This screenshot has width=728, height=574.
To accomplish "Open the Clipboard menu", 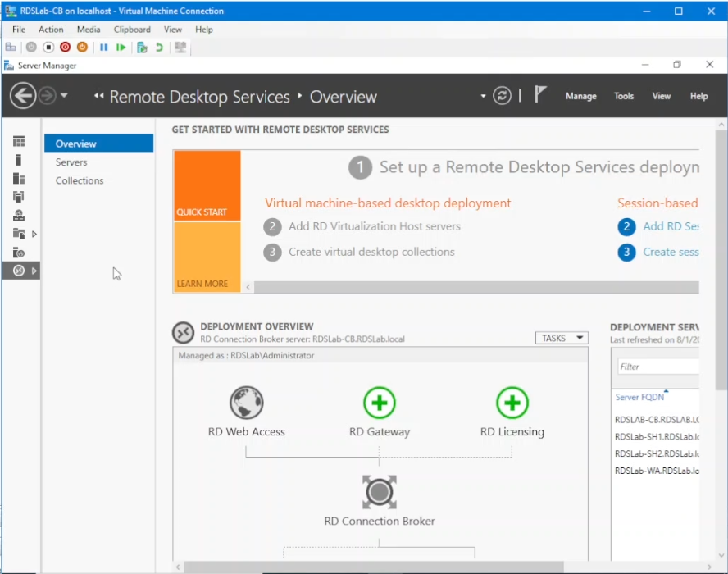I will click(x=131, y=29).
